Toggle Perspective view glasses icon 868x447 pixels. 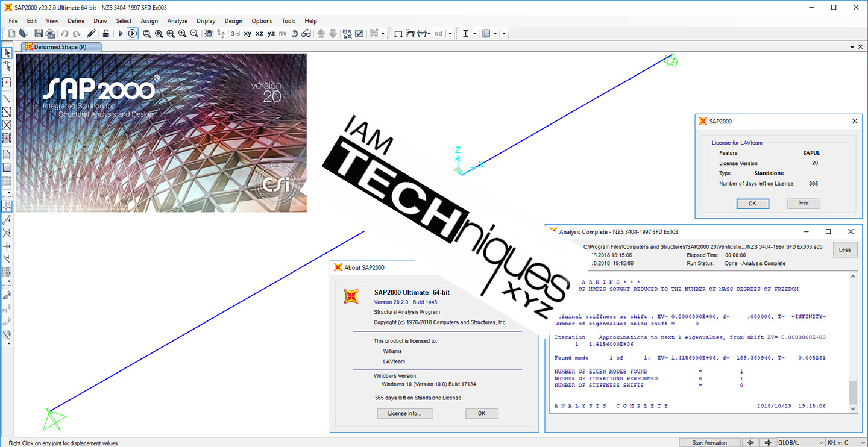tap(306, 34)
